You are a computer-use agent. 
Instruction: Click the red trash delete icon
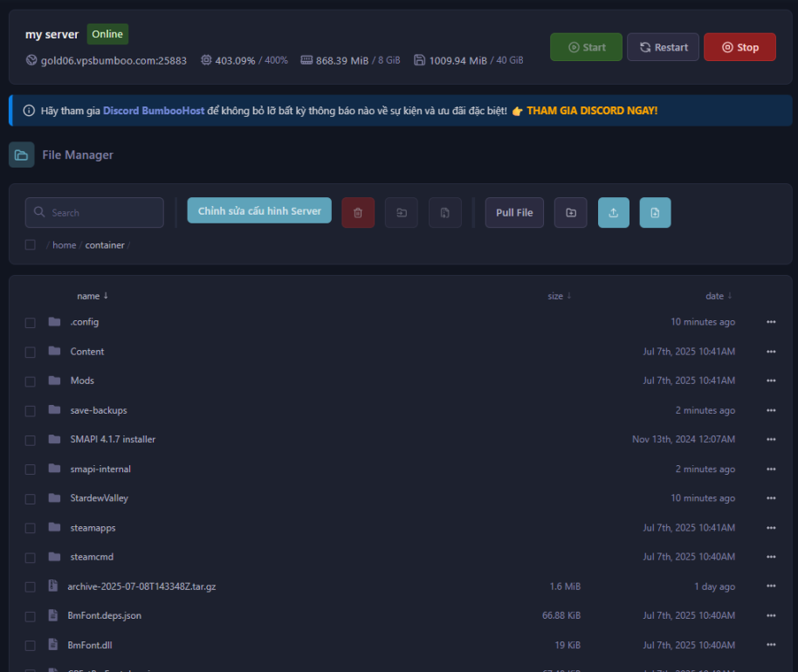pos(358,213)
